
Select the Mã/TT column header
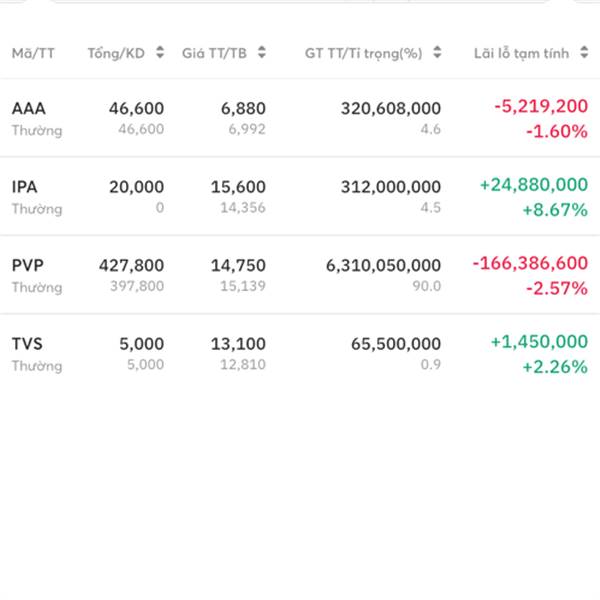[32, 53]
